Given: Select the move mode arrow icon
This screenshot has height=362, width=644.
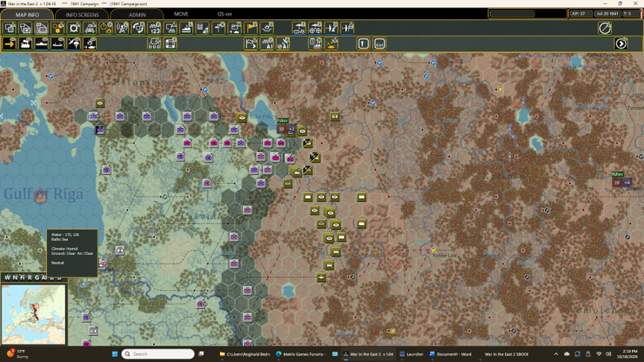Looking at the screenshot, I should coord(10,43).
